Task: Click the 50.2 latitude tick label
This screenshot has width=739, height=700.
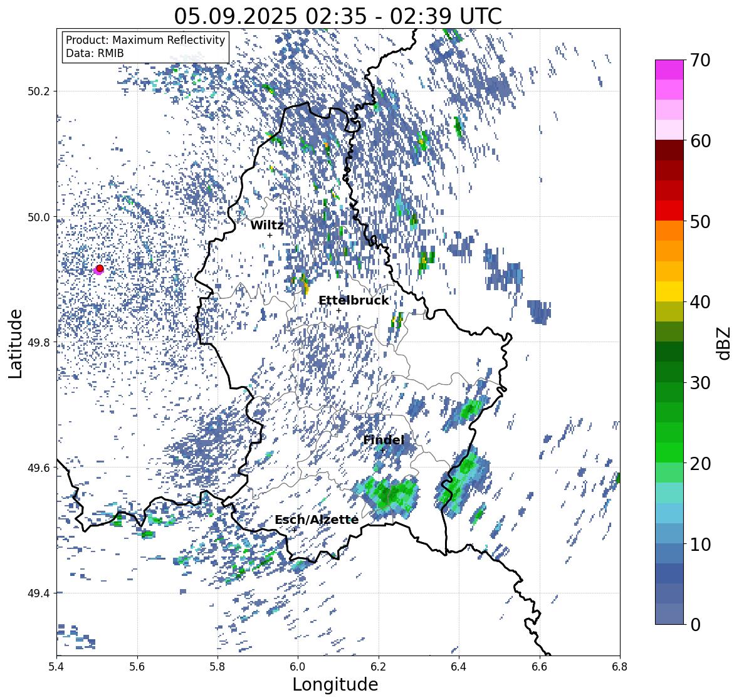Action: [x=39, y=91]
